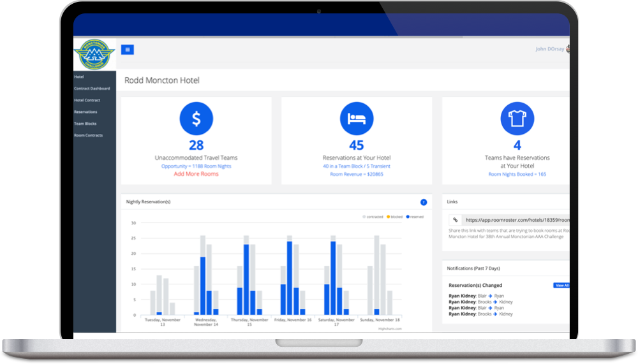Viewport: 638px width, 364px height.
Task: Open Contract Dashboard in the sidebar
Action: click(92, 88)
